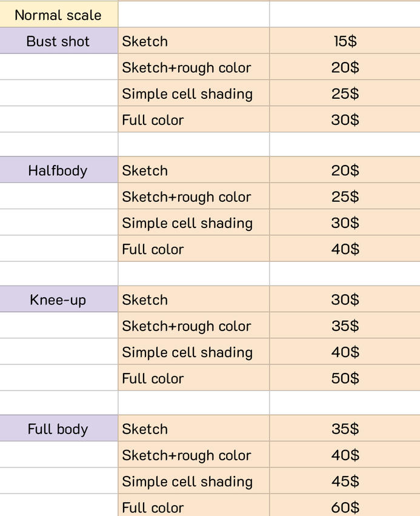Select "Sketch+rough color" cell priced at 20$
The height and width of the screenshot is (516, 420).
tap(193, 68)
